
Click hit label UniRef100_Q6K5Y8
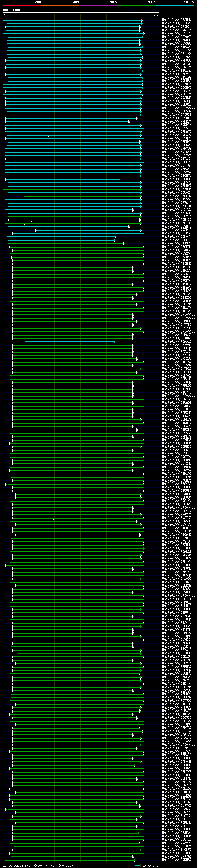coord(177,182)
